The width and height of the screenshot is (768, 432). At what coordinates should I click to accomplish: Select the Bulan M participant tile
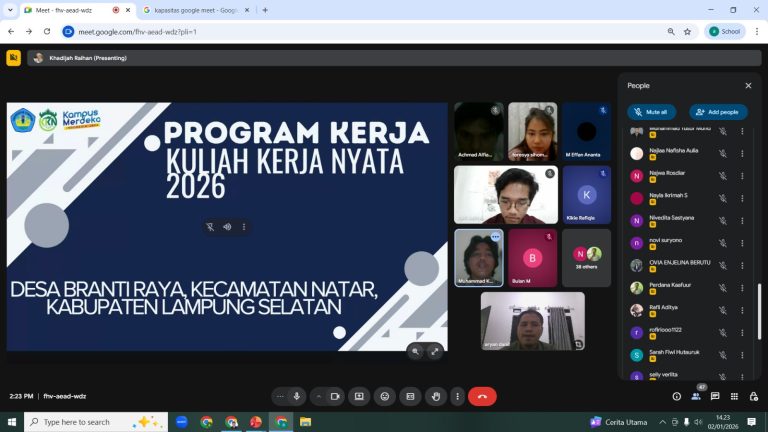532,258
